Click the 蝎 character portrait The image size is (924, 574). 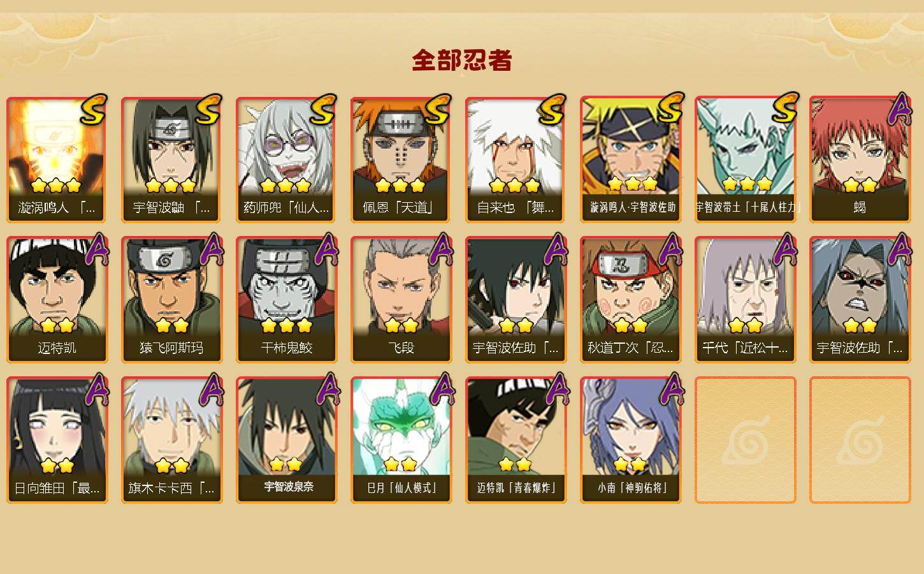point(860,159)
